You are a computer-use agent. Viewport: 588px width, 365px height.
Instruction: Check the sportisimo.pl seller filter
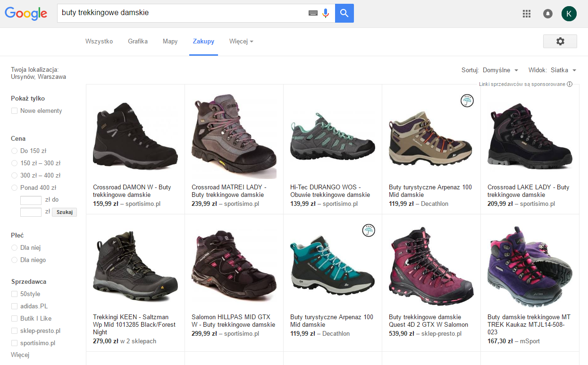click(x=14, y=343)
